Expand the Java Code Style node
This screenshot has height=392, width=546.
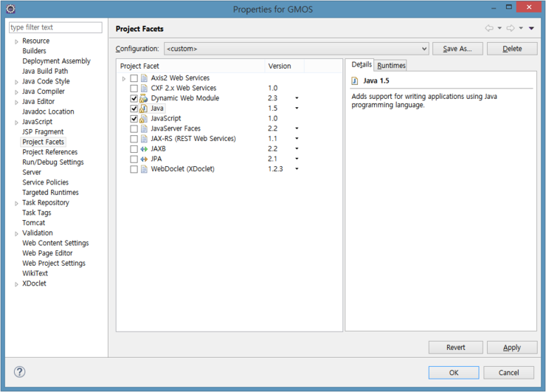16,82
